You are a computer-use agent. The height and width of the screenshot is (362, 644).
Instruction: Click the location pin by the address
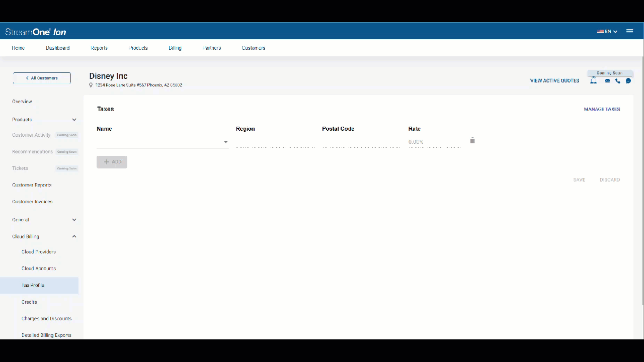point(91,85)
